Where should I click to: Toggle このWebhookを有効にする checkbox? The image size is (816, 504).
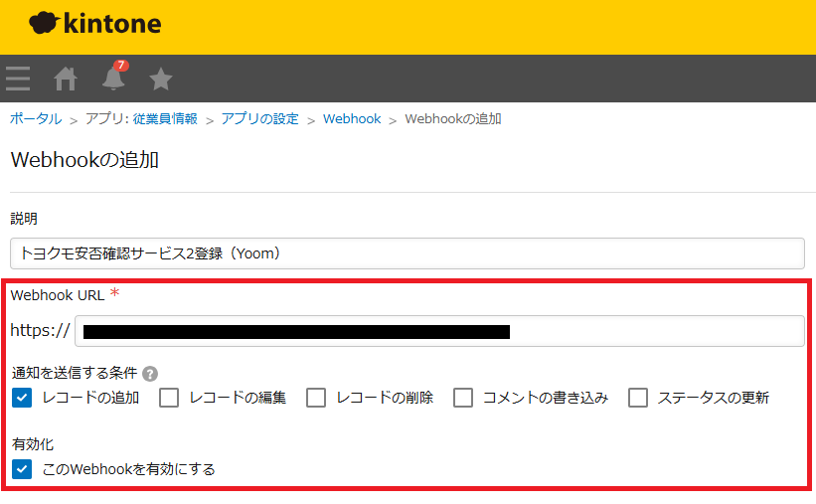[22, 469]
